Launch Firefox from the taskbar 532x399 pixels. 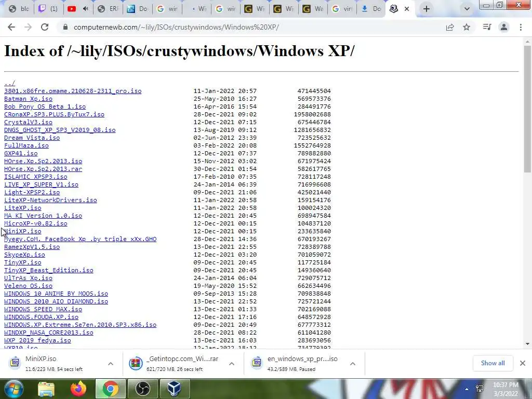click(x=78, y=389)
